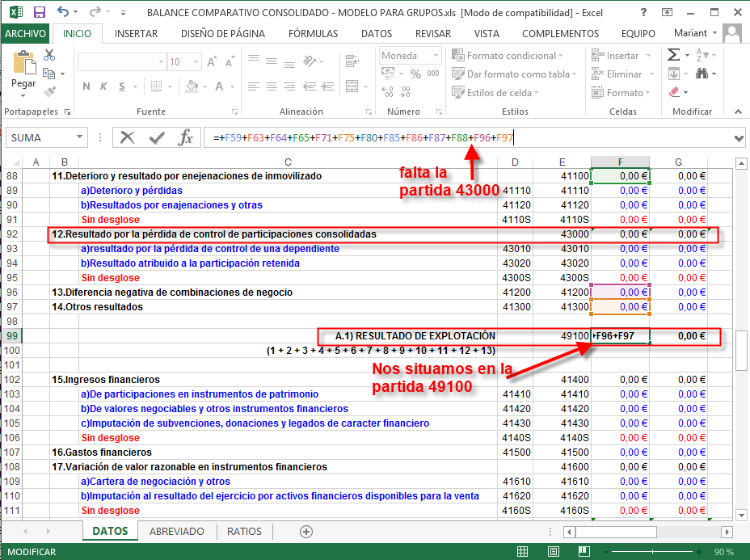The image size is (750, 560).
Task: Switch to the DISEÑO DE PÁGINA tab
Action: [x=223, y=33]
